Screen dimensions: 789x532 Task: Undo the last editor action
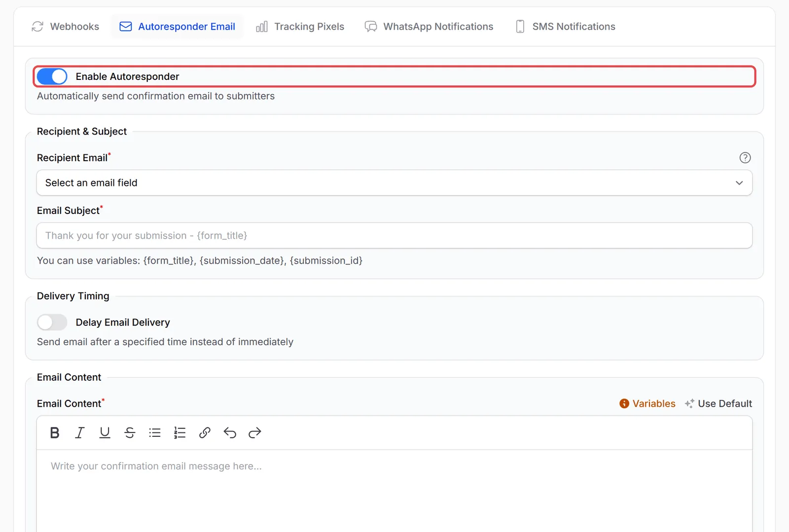[230, 433]
